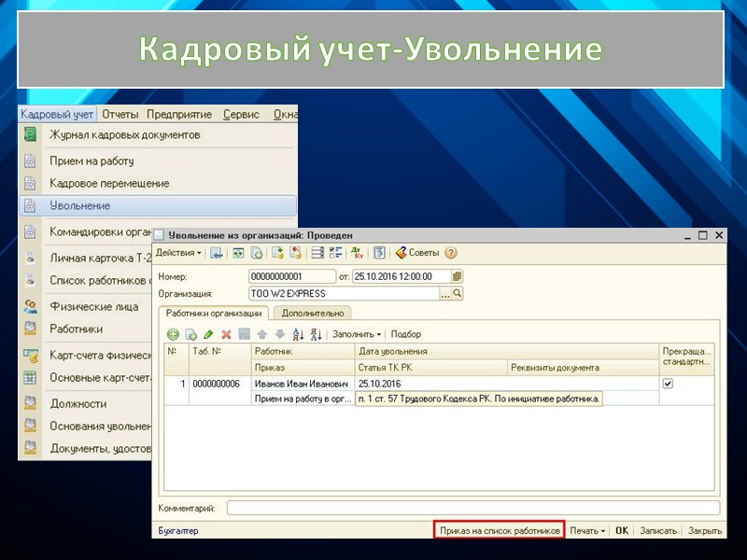Click the document report icon before Советы
Image resolution: width=747 pixels, height=560 pixels.
coord(379,253)
